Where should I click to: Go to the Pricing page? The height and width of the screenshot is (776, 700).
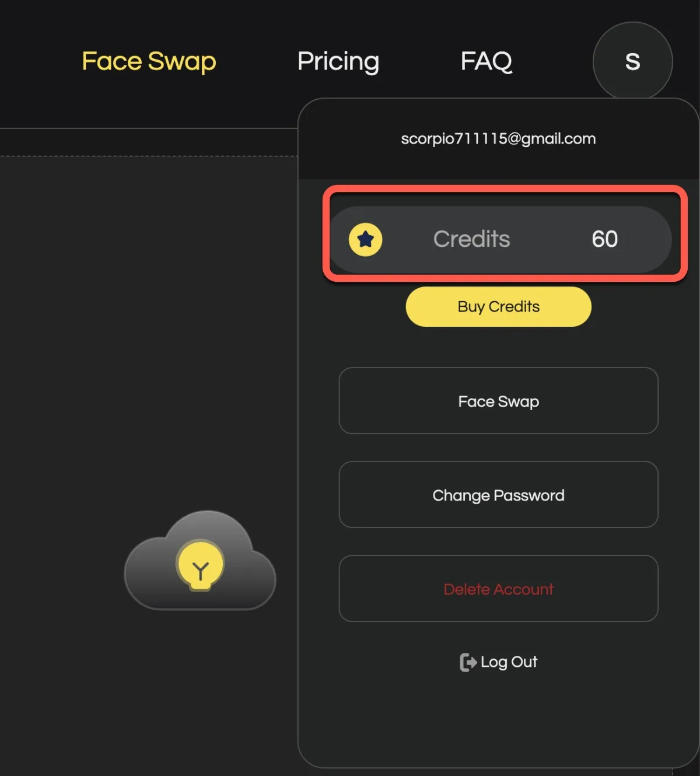[338, 61]
